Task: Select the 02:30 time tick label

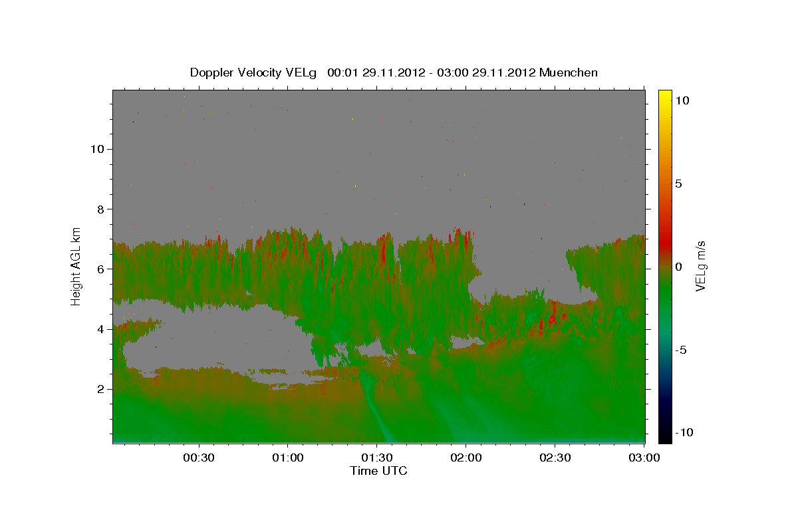Action: [x=555, y=458]
